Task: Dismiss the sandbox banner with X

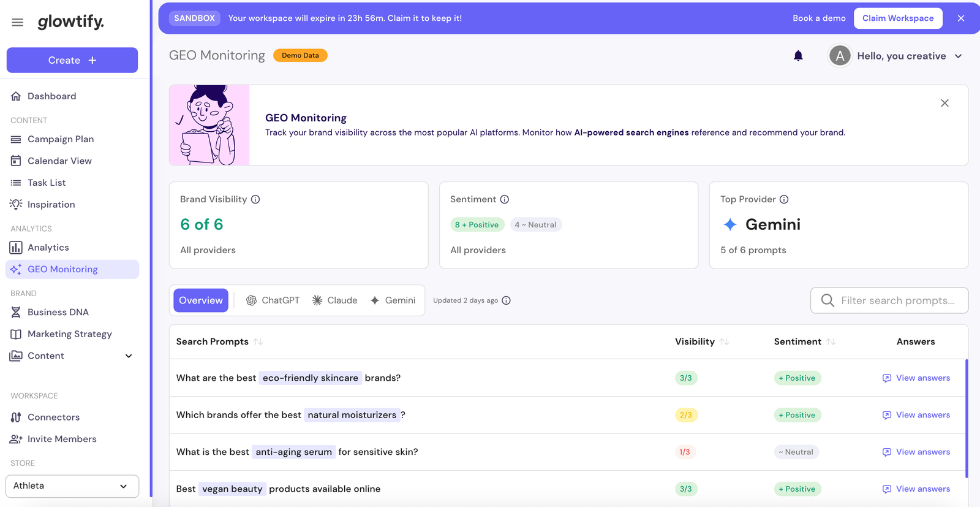Action: coord(961,18)
